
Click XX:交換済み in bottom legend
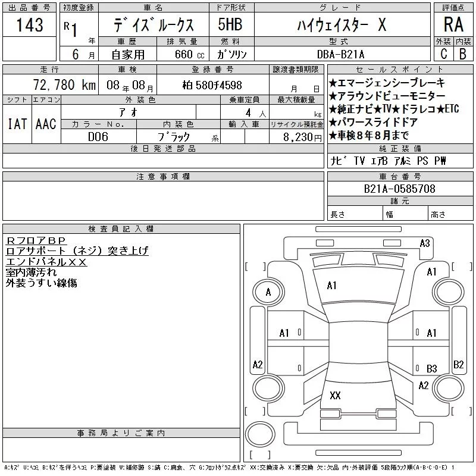click(x=267, y=468)
